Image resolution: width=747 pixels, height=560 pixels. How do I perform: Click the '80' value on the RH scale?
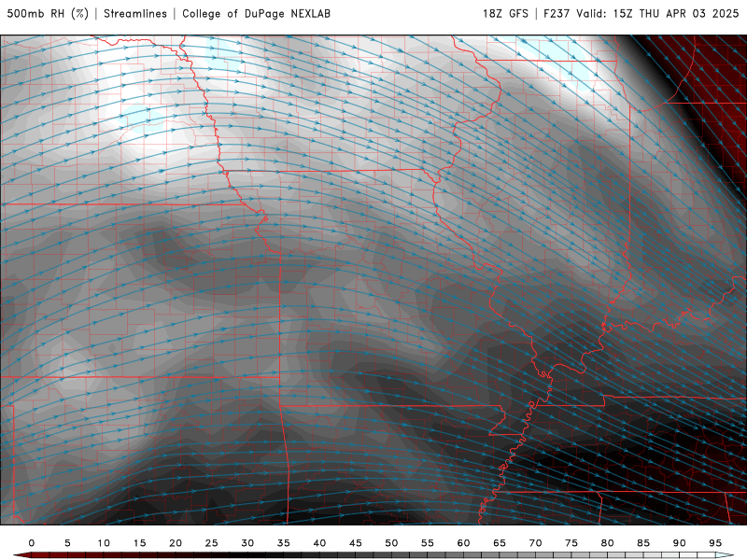[x=608, y=543]
